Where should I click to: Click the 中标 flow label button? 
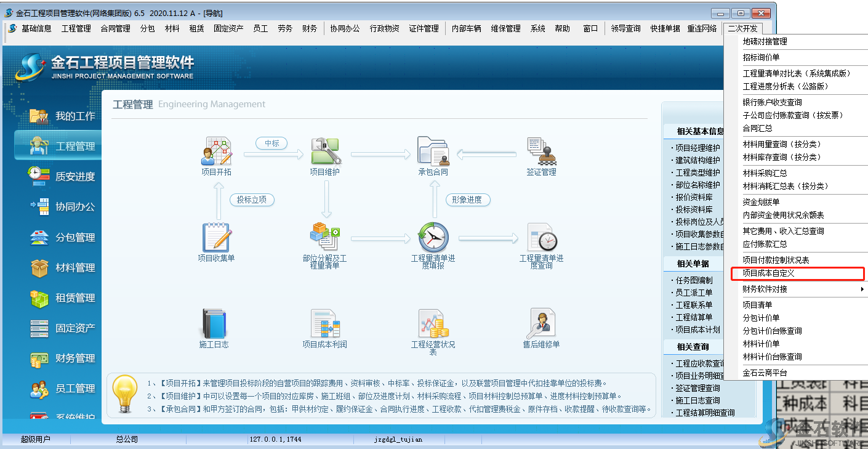(271, 144)
